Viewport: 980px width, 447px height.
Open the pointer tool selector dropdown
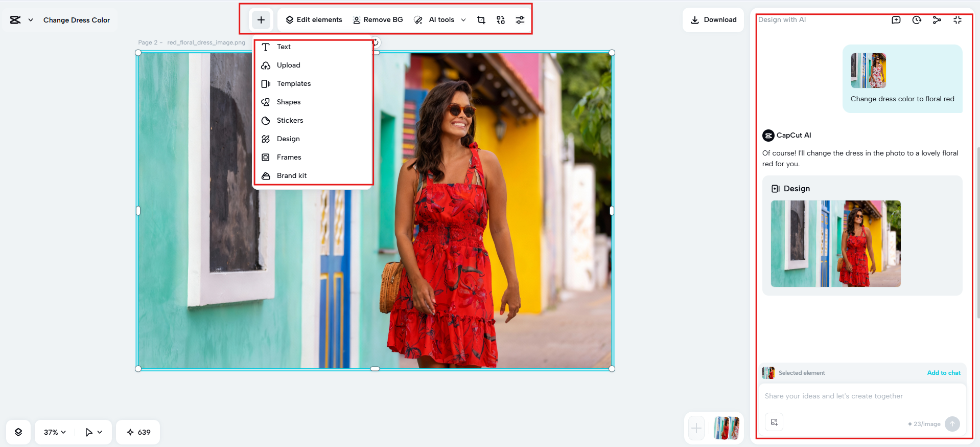click(x=94, y=432)
